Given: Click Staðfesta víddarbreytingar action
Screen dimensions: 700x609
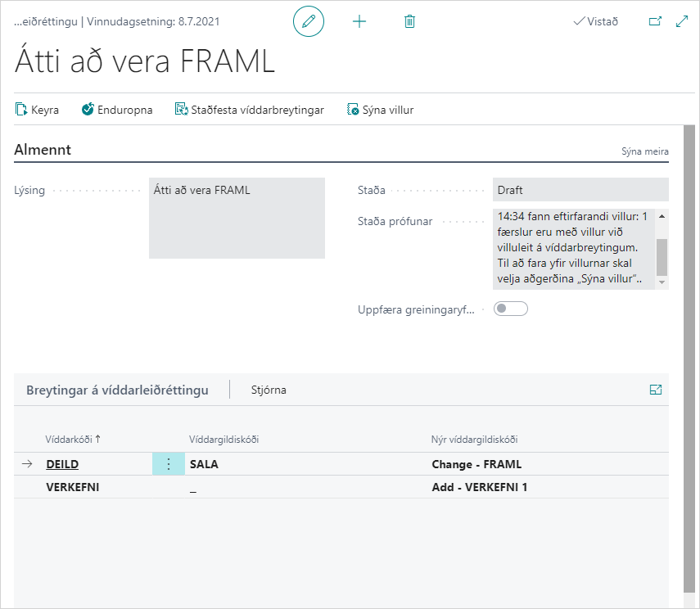Looking at the screenshot, I should click(250, 110).
